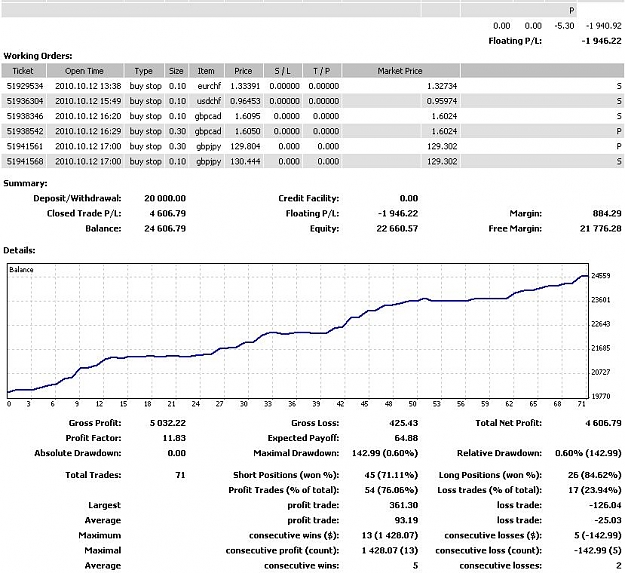Click the Open Time column header
The height and width of the screenshot is (573, 625).
tap(85, 71)
